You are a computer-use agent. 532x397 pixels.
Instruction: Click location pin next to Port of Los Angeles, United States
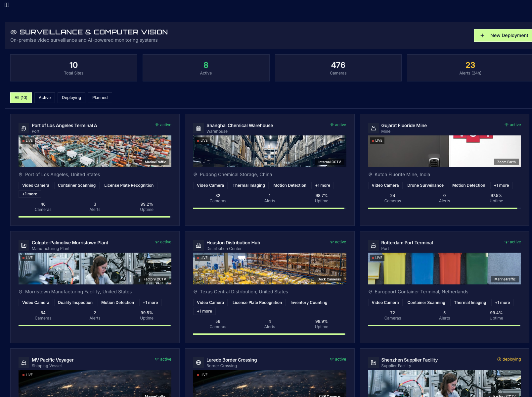tap(21, 174)
